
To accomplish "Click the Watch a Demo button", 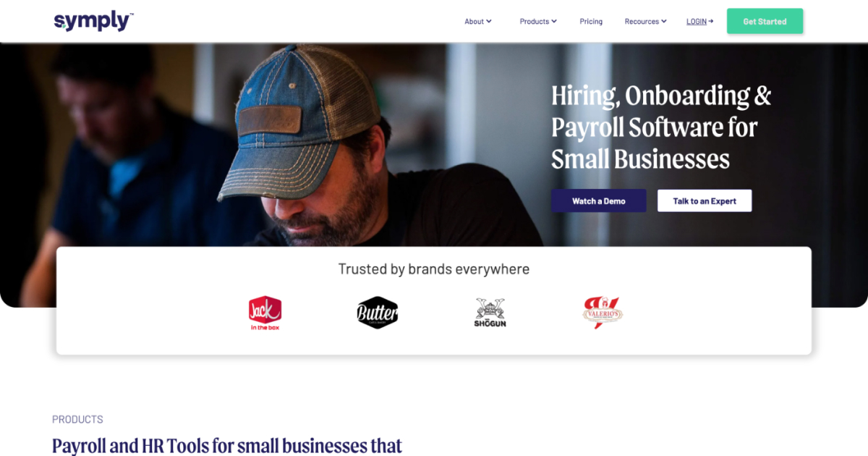I will pos(598,200).
